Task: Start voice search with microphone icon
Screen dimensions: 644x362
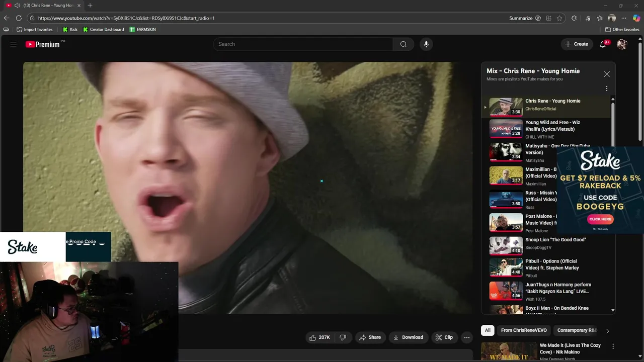Action: 426,44
